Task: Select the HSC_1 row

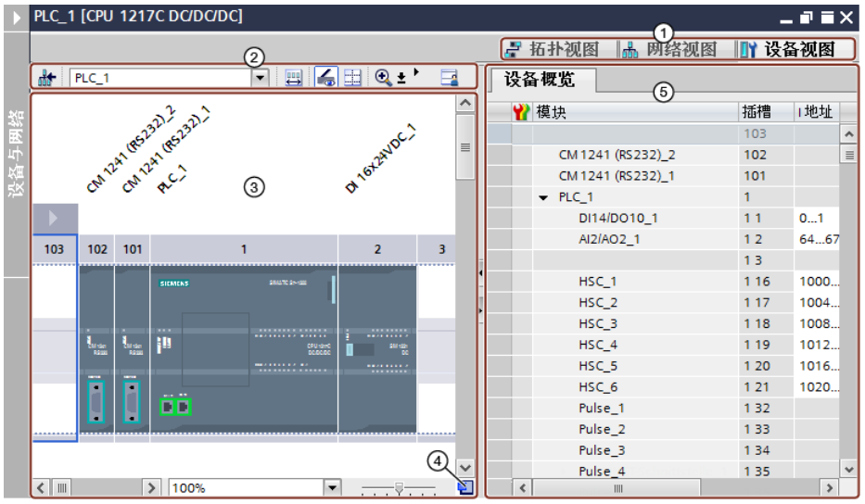Action: (x=664, y=282)
